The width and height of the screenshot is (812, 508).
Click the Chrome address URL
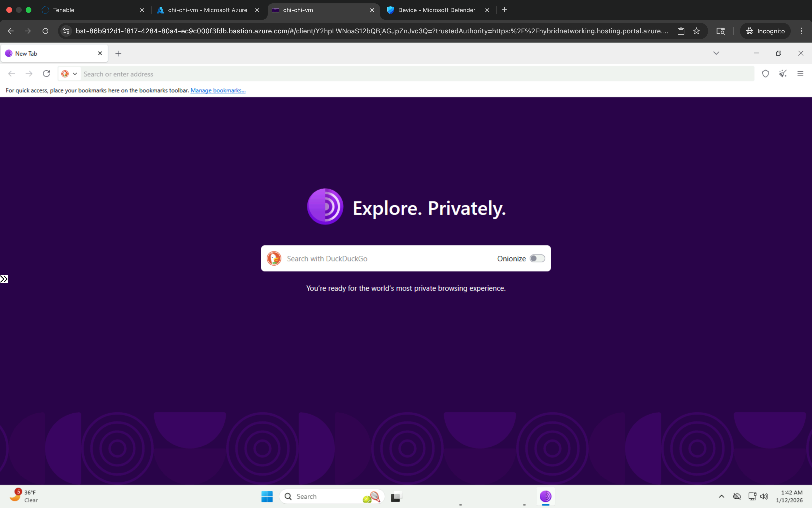click(372, 31)
